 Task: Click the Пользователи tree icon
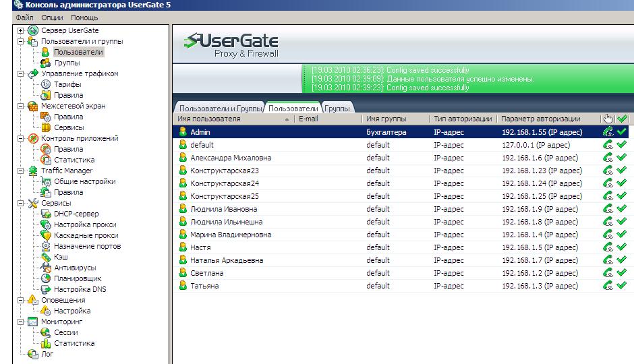(45, 52)
